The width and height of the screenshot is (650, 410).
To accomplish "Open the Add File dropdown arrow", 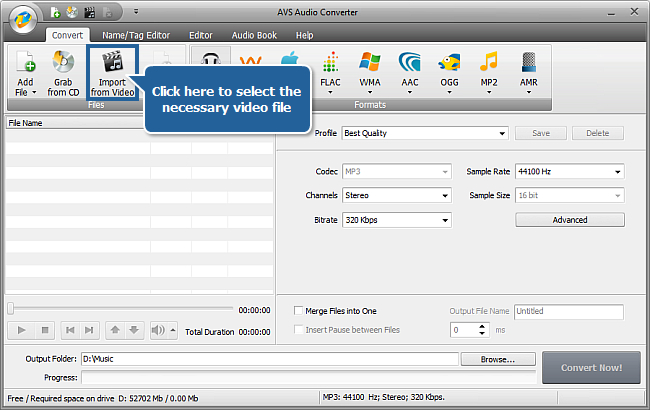I will [34, 92].
